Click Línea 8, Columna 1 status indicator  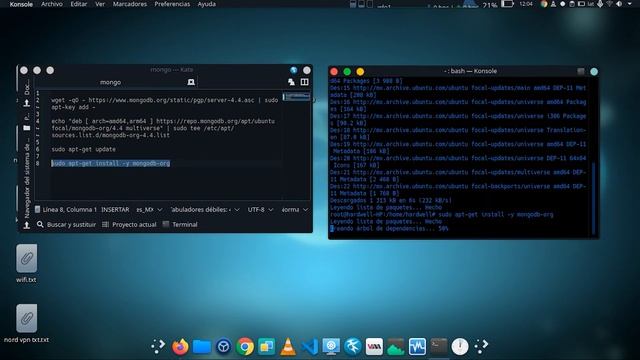pos(70,209)
